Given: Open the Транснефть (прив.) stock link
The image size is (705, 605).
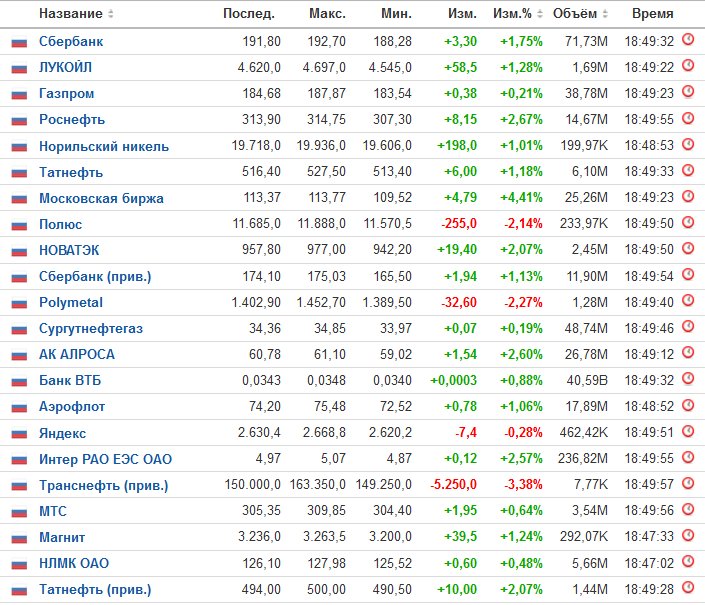Looking at the screenshot, I should coord(103,485).
